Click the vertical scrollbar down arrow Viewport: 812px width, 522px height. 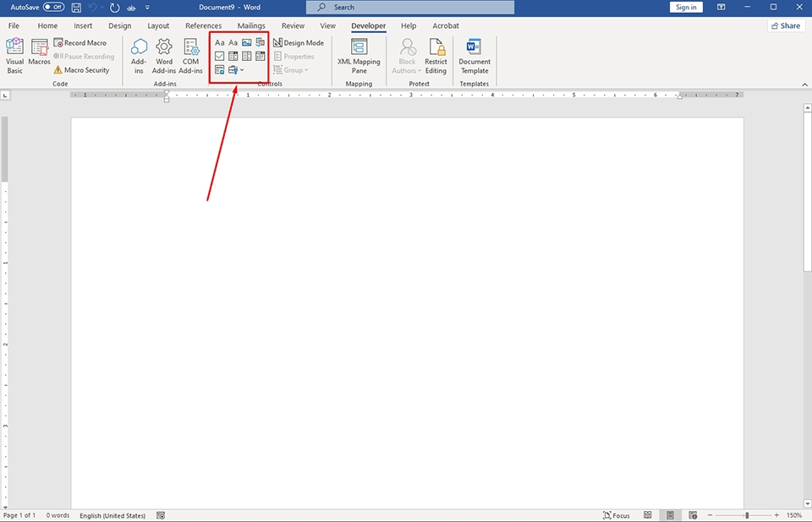(807, 503)
